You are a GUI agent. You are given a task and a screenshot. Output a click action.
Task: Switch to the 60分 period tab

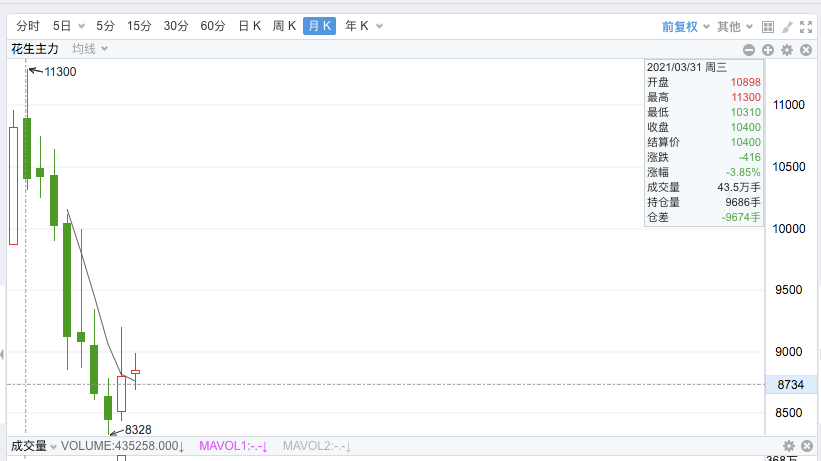pyautogui.click(x=213, y=26)
